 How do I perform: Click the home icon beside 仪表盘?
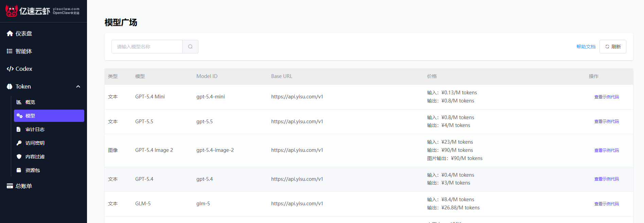(x=10, y=33)
